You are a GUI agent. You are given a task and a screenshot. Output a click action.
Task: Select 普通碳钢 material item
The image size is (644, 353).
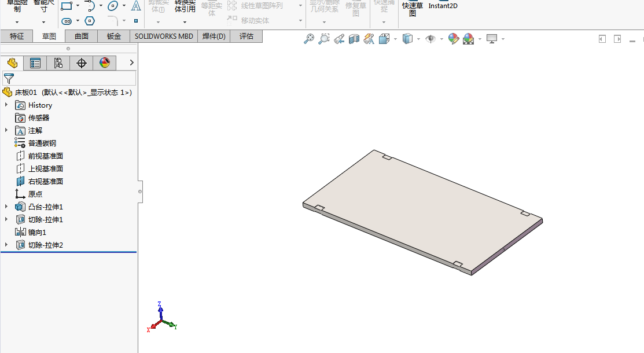36,144
